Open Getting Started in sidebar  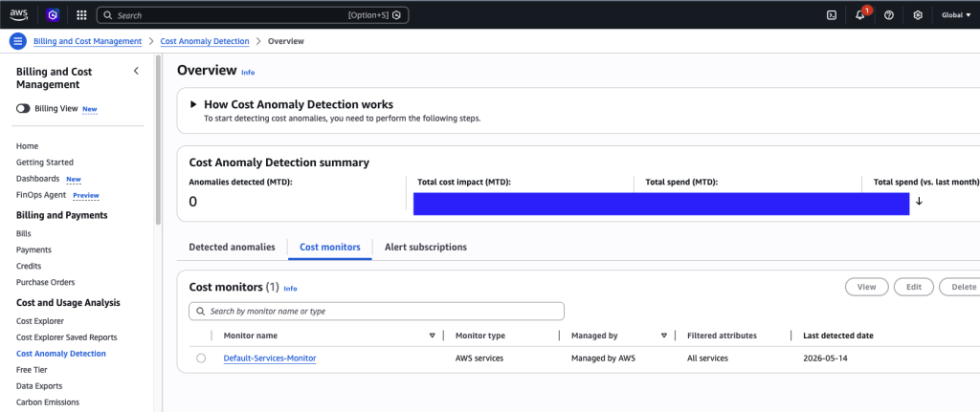coord(45,163)
